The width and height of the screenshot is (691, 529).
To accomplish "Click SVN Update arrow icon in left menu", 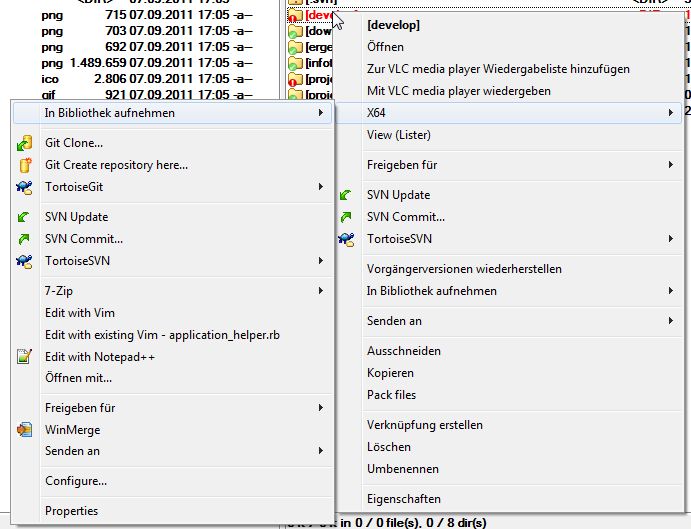I will [x=23, y=217].
